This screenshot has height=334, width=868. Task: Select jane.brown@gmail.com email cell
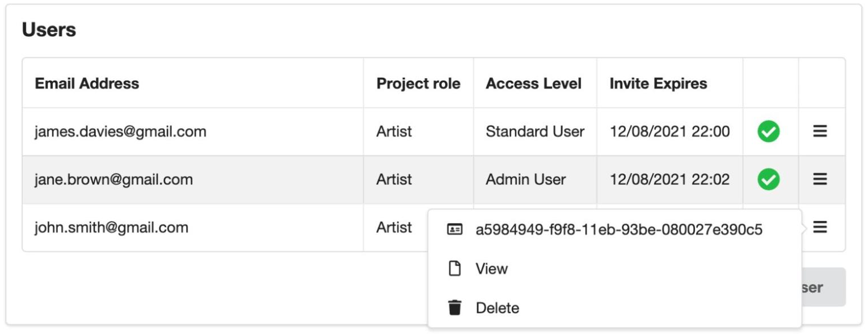tap(113, 180)
